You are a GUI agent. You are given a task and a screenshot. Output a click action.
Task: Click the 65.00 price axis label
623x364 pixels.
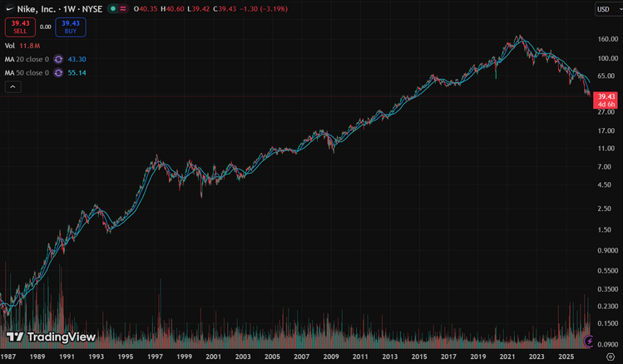tap(606, 76)
